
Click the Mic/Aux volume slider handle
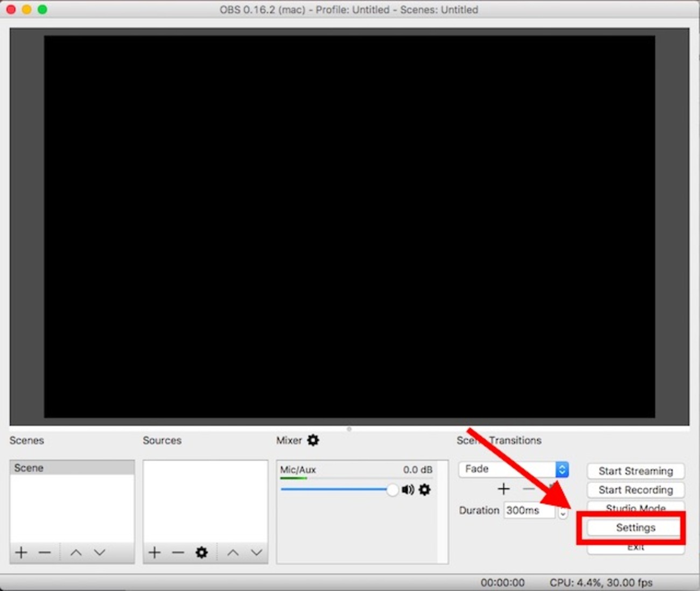[392, 490]
